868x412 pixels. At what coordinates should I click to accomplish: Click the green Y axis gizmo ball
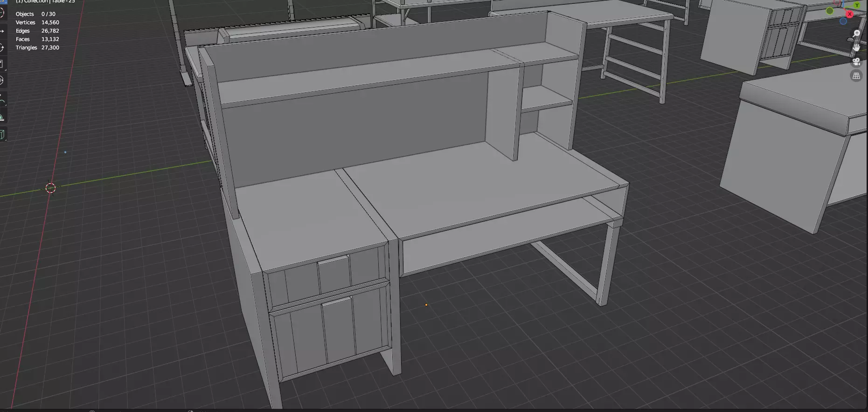tap(857, 5)
